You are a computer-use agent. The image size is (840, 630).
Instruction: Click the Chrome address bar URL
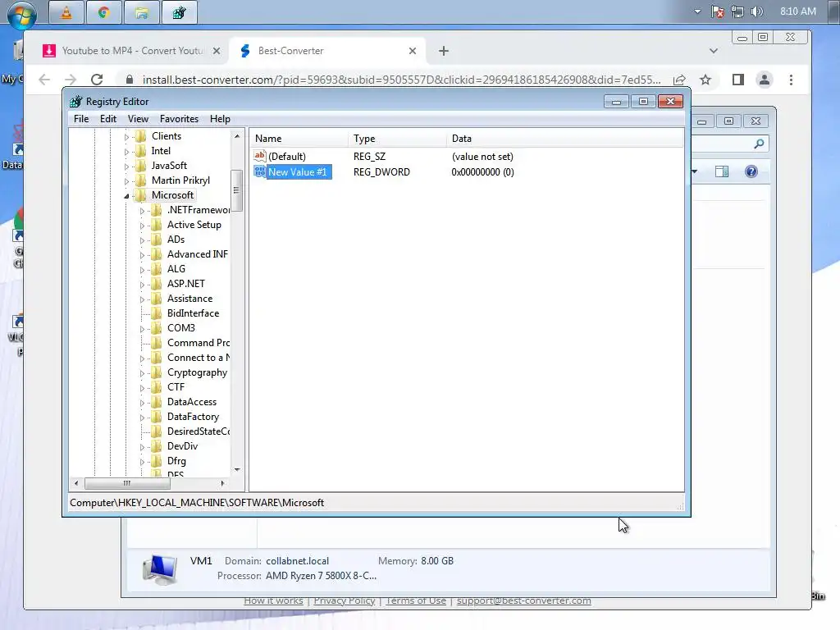(401, 80)
